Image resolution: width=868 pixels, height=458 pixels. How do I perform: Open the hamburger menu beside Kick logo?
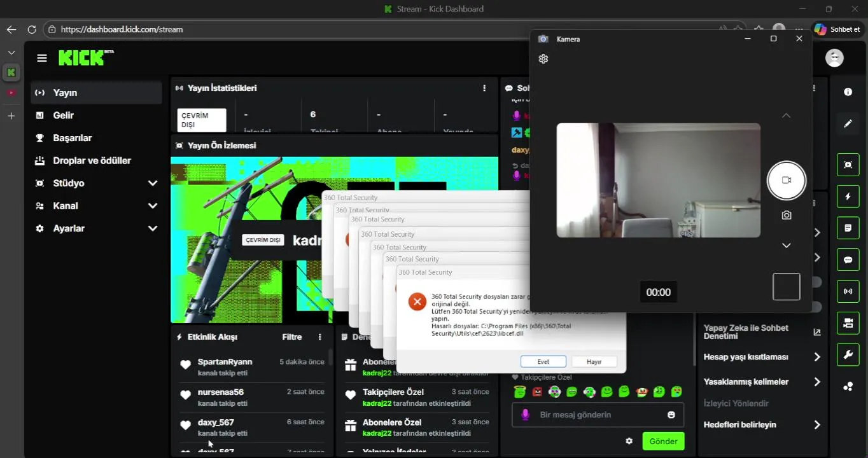[x=42, y=58]
